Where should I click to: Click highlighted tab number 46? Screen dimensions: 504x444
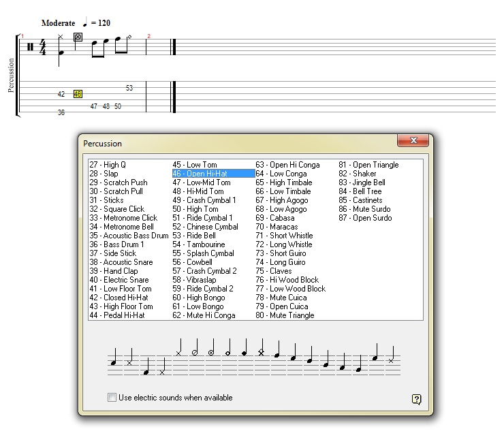(78, 94)
